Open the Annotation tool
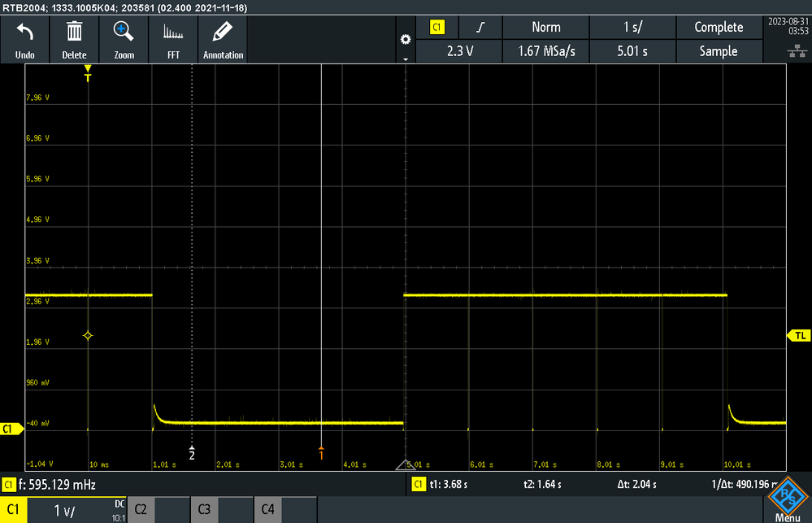This screenshot has height=523, width=812. pyautogui.click(x=223, y=39)
